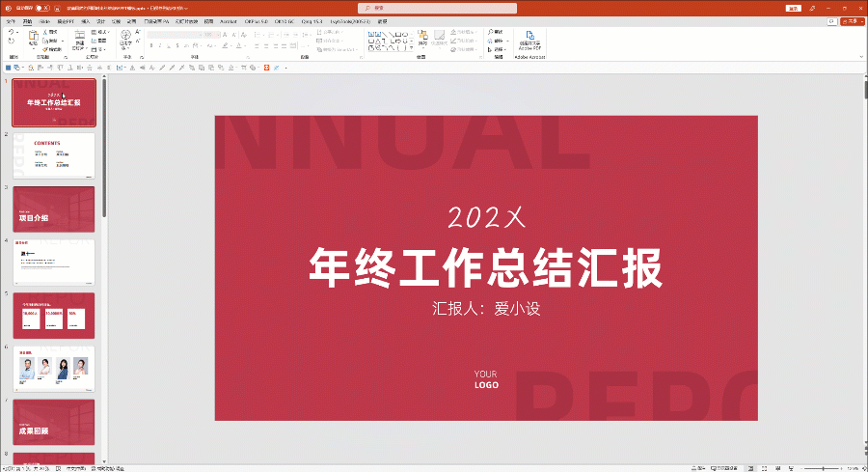Image resolution: width=868 pixels, height=472 pixels.
Task: Click the Notes button in status bar
Action: [x=699, y=469]
